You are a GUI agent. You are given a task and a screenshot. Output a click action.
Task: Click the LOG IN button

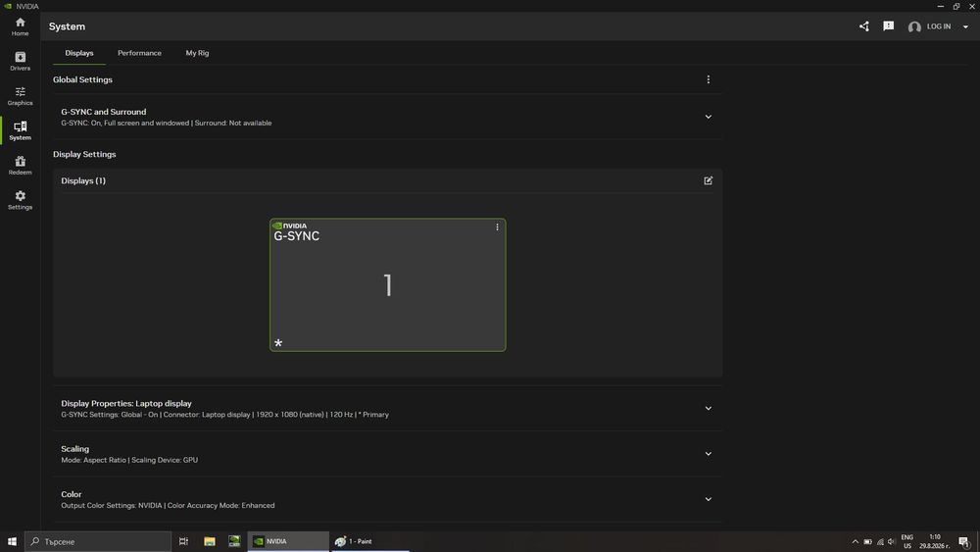(938, 26)
